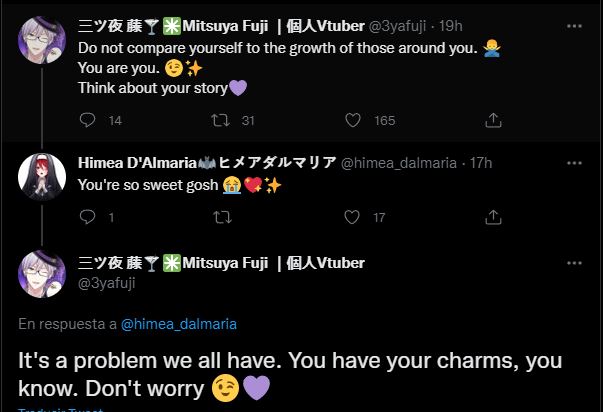Open more options on the main reply tweet

tap(574, 263)
